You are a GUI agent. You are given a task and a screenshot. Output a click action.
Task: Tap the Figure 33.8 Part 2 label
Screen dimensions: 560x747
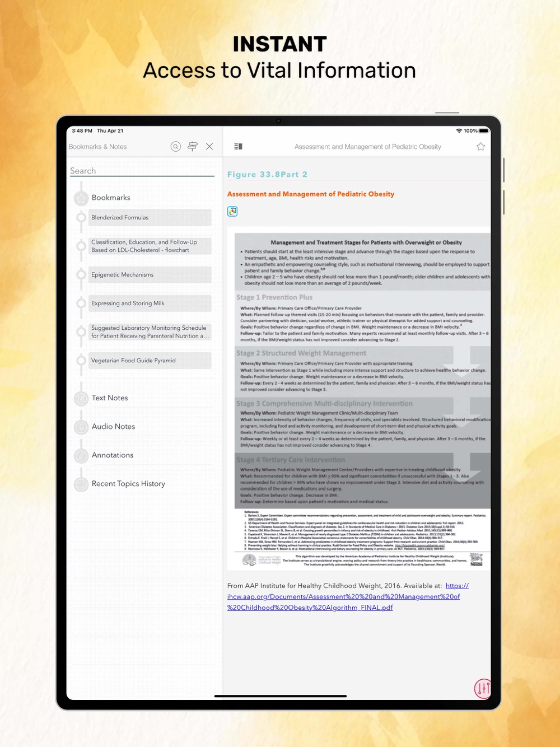(267, 175)
